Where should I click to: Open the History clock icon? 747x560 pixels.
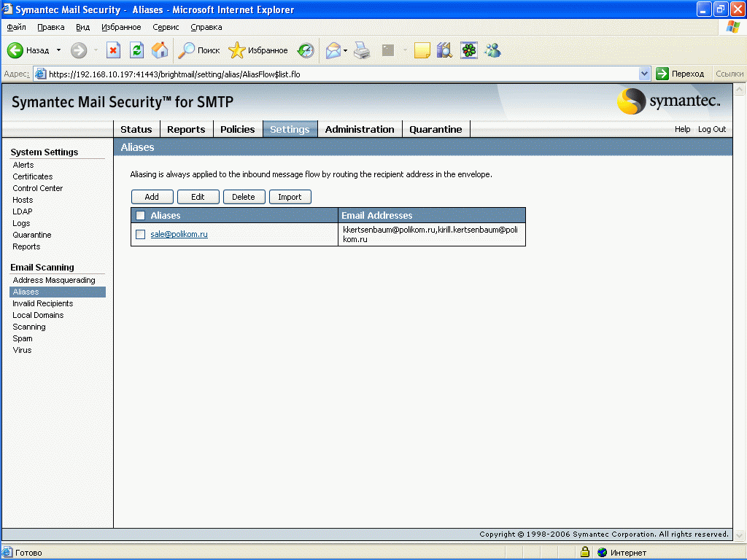pyautogui.click(x=306, y=50)
